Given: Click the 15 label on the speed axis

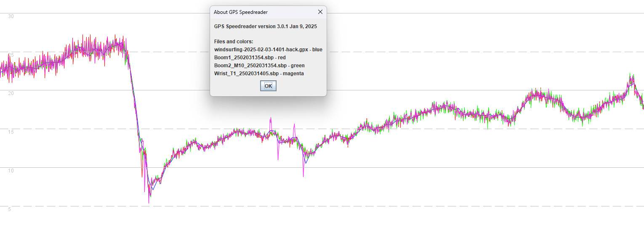Looking at the screenshot, I should (x=11, y=132).
